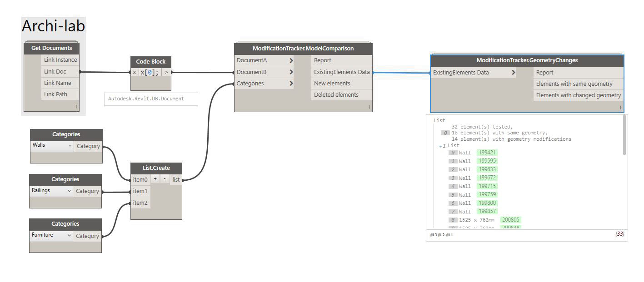The image size is (644, 282).
Task: Click the plus button on List.Create
Action: 155,179
